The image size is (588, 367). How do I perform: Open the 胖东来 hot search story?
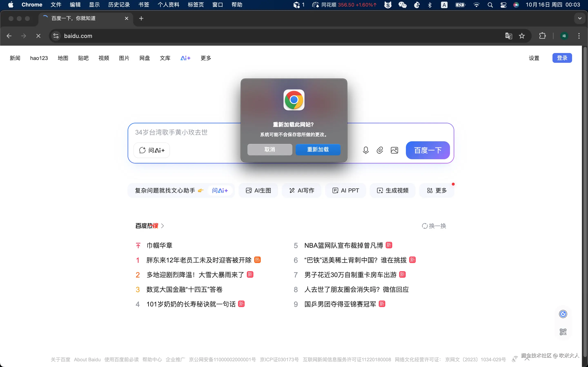point(198,260)
